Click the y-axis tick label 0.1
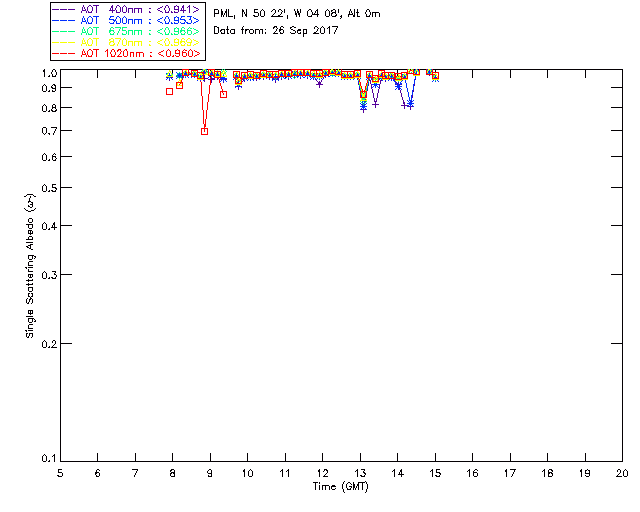The width and height of the screenshot is (640, 512). (49, 459)
